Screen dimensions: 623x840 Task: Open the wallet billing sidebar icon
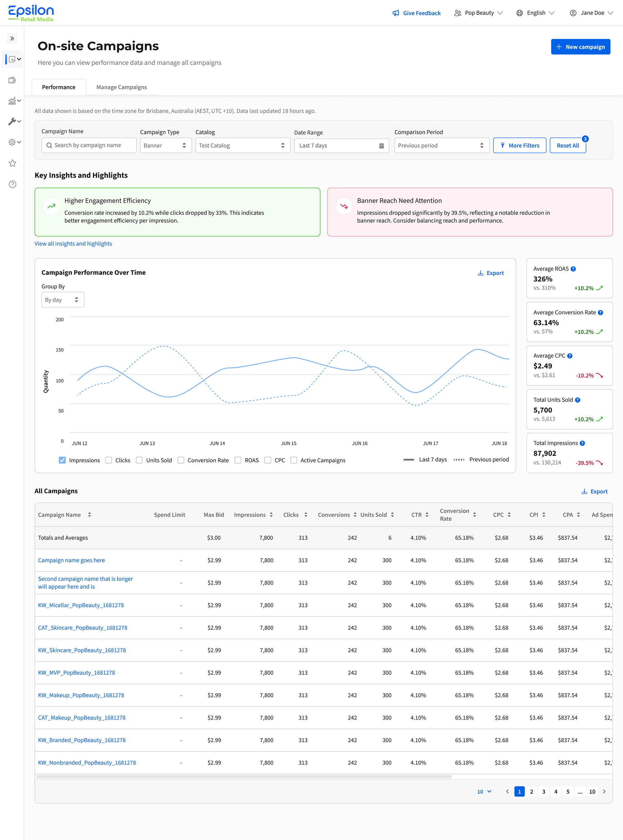click(x=12, y=80)
